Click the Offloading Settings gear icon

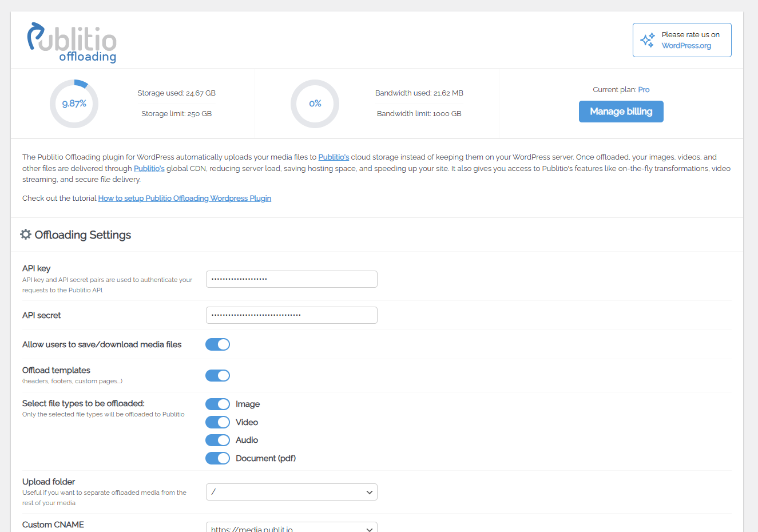click(26, 235)
